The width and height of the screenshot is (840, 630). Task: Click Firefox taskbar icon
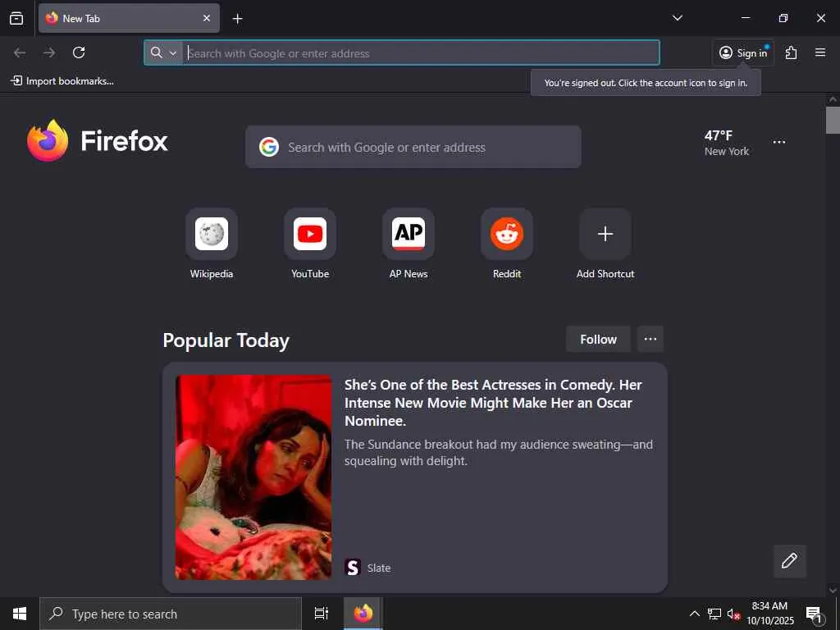[x=363, y=614]
